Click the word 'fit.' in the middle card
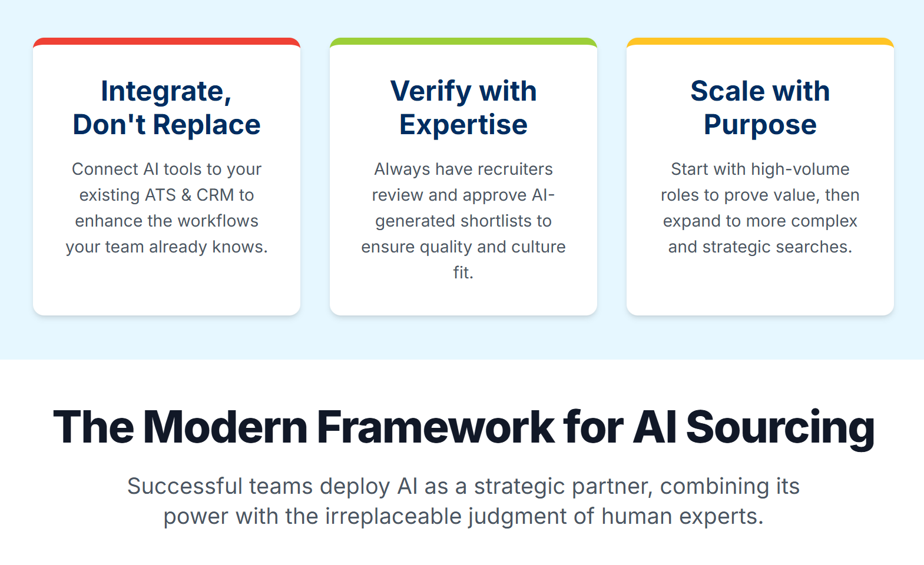Image resolution: width=924 pixels, height=565 pixels. (x=463, y=272)
